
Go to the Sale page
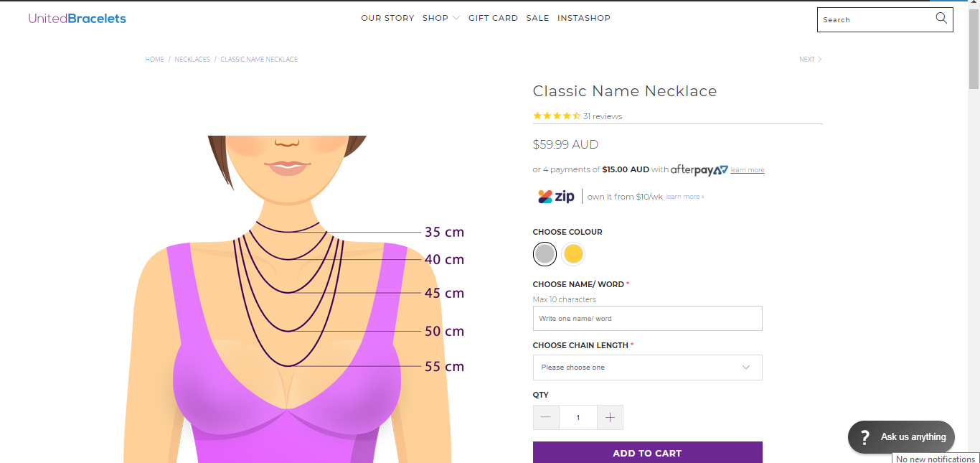tap(537, 19)
